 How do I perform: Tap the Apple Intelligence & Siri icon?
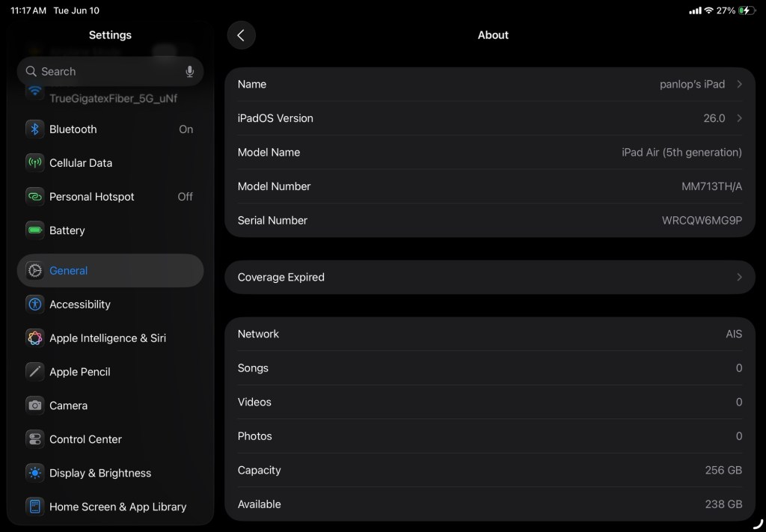34,338
